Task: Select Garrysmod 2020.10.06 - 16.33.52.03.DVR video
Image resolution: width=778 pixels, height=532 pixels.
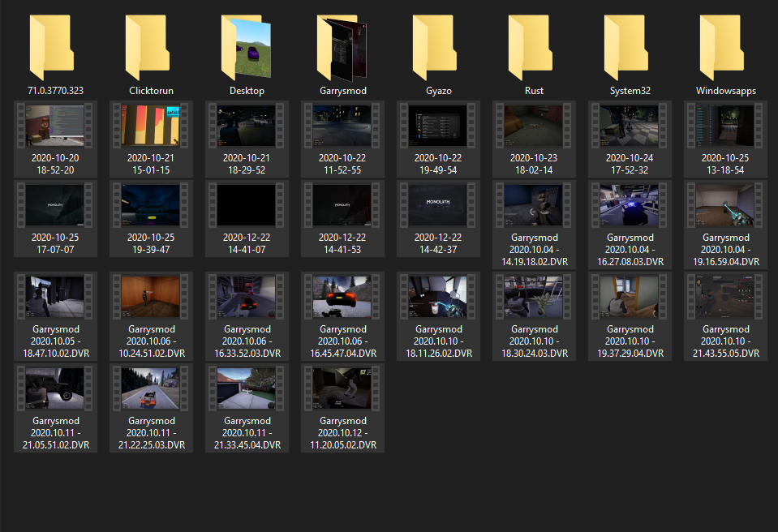Action: click(247, 316)
